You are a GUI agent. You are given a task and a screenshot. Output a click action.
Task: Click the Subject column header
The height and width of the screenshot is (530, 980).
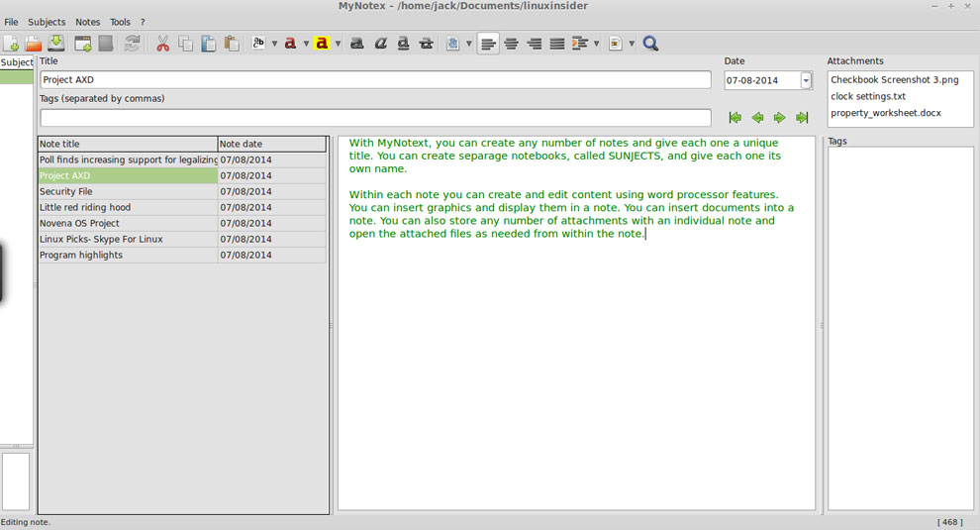pos(17,62)
